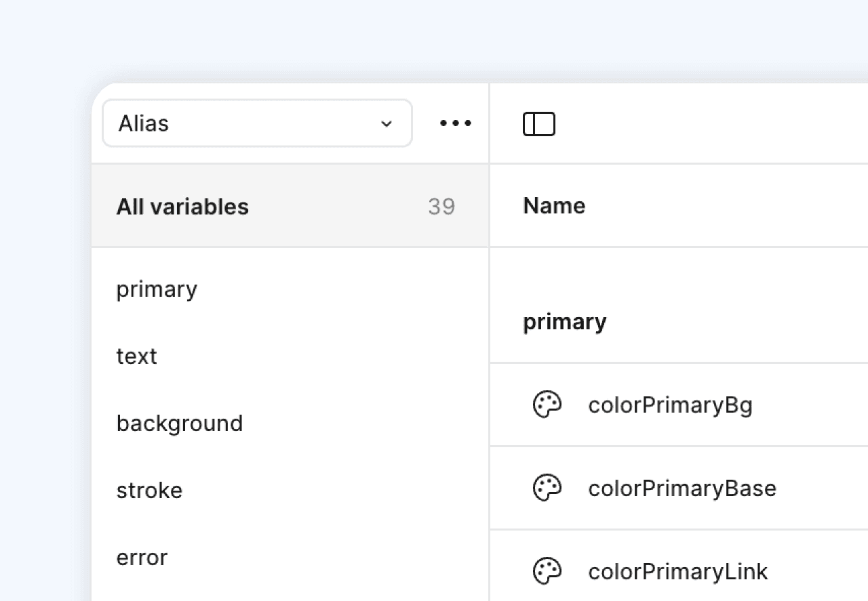Open the Alias collection dropdown
The height and width of the screenshot is (601, 868).
pyautogui.click(x=257, y=123)
